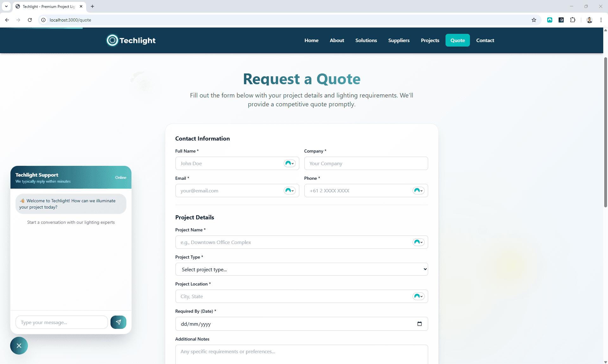Close the chat widget with the X icon
This screenshot has height=364, width=608.
[x=19, y=346]
